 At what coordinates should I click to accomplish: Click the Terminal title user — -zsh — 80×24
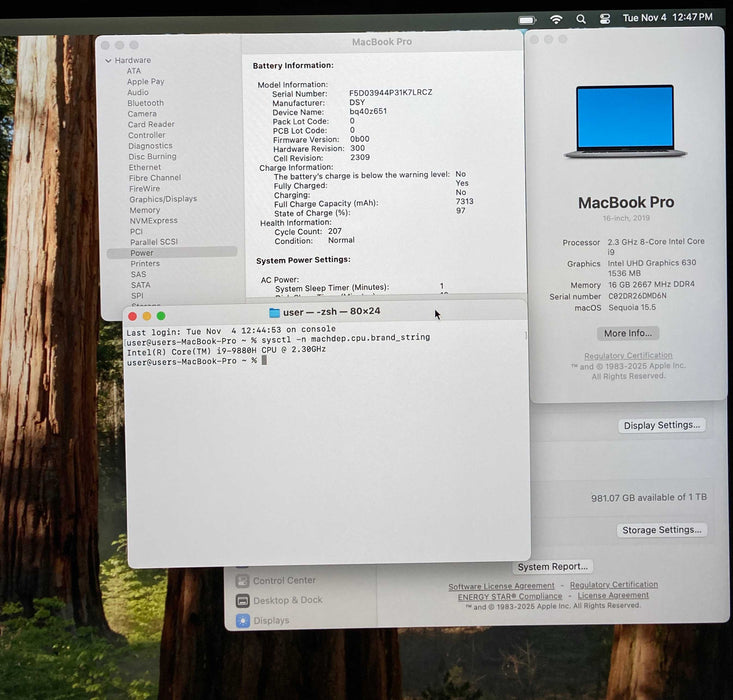(331, 312)
